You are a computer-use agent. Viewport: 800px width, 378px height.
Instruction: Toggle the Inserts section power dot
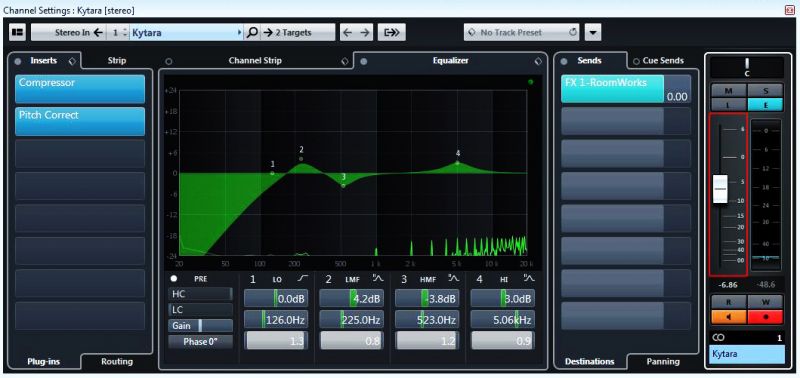pyautogui.click(x=18, y=61)
